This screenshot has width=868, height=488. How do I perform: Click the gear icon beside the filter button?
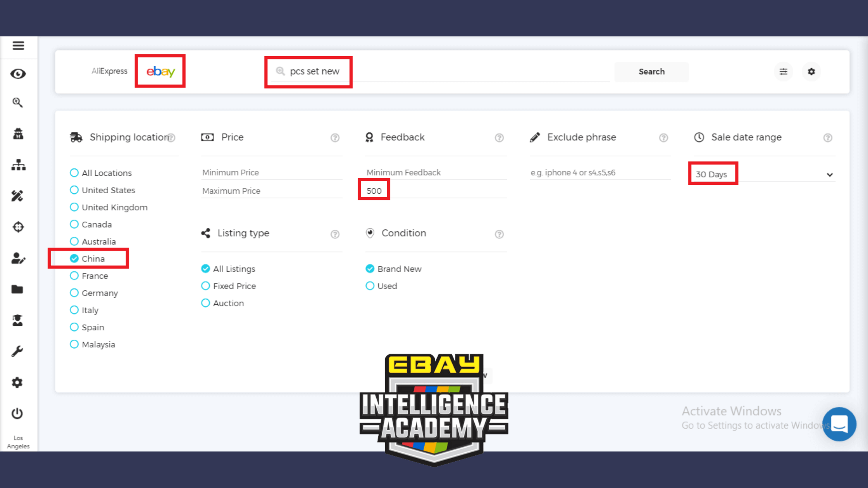coord(811,72)
